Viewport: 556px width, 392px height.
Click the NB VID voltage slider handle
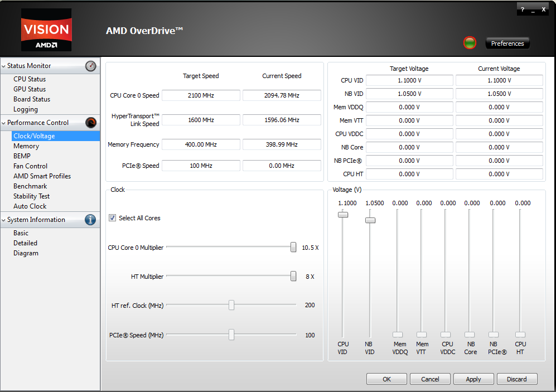370,220
